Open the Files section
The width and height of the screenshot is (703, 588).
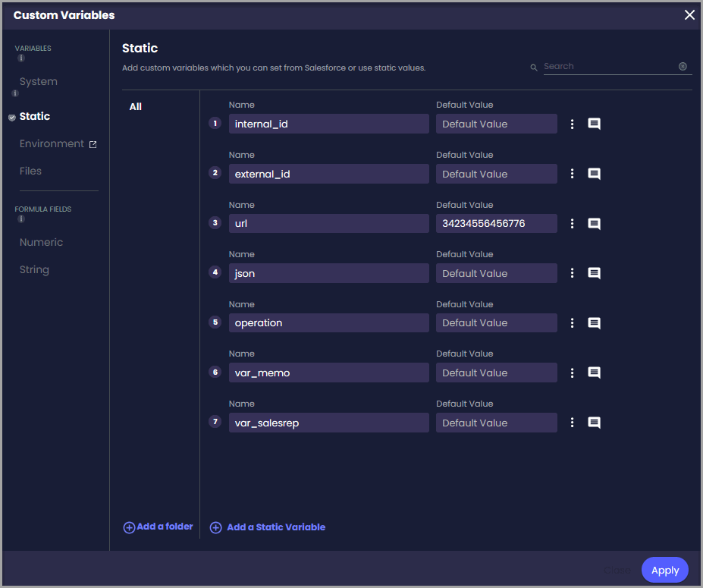[30, 171]
